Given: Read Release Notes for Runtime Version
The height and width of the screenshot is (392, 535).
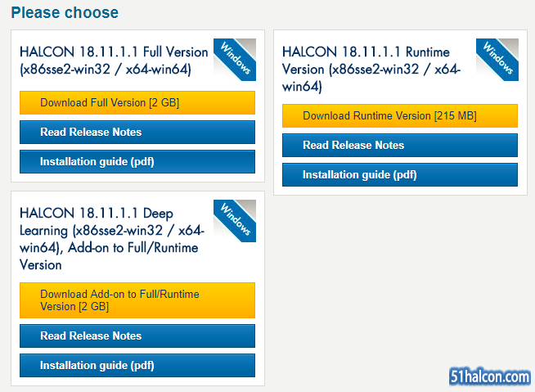Looking at the screenshot, I should (400, 145).
